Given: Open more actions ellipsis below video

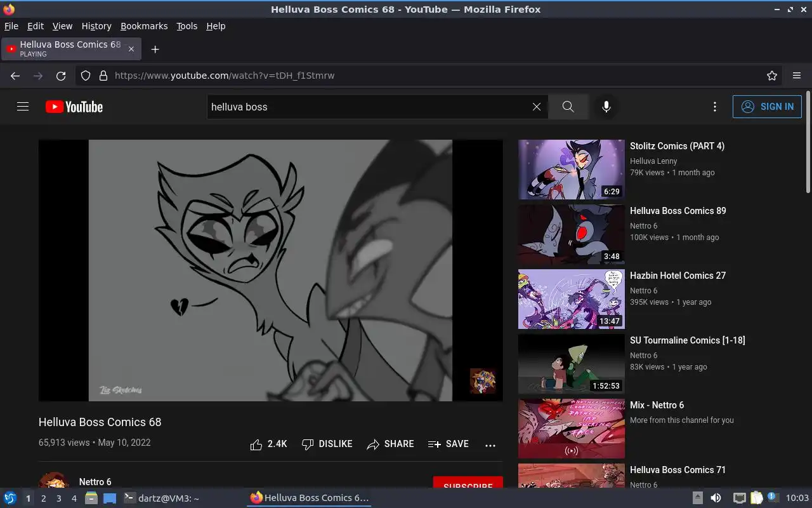Looking at the screenshot, I should (490, 445).
